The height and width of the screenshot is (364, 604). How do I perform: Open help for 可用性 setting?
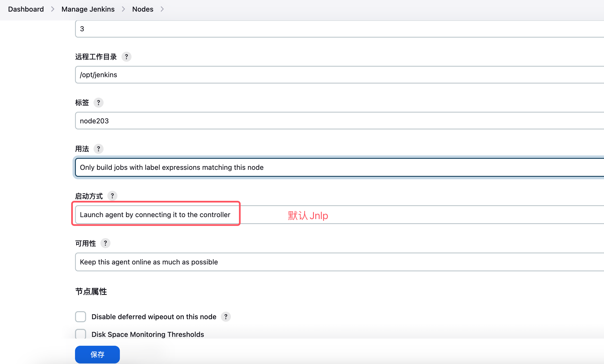(x=105, y=243)
